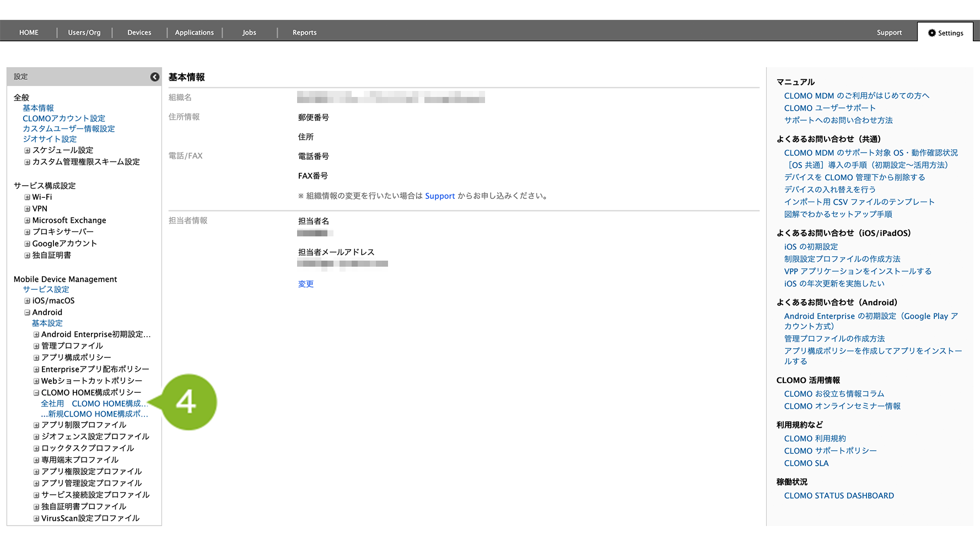Open 新規CLOMO HOME構成ポリシー item
Image resolution: width=980 pixels, height=551 pixels.
pyautogui.click(x=94, y=414)
